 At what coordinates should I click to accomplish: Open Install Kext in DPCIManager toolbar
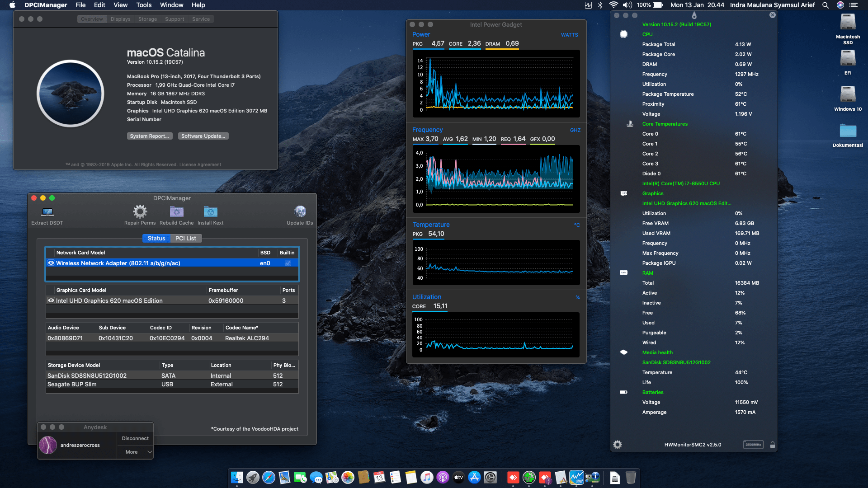click(210, 211)
